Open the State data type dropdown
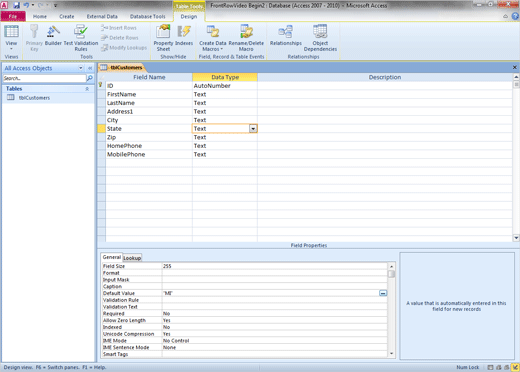This screenshot has height=372, width=520. [253, 129]
